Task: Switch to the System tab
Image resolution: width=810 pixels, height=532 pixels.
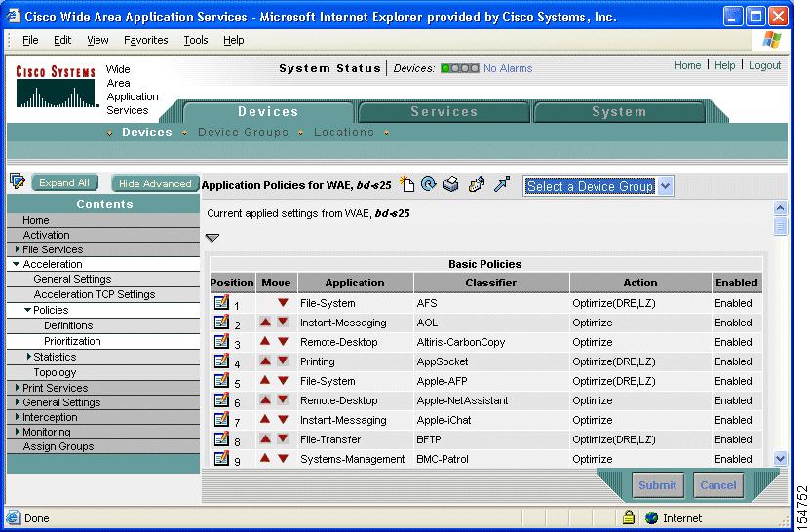Action: coord(619,112)
